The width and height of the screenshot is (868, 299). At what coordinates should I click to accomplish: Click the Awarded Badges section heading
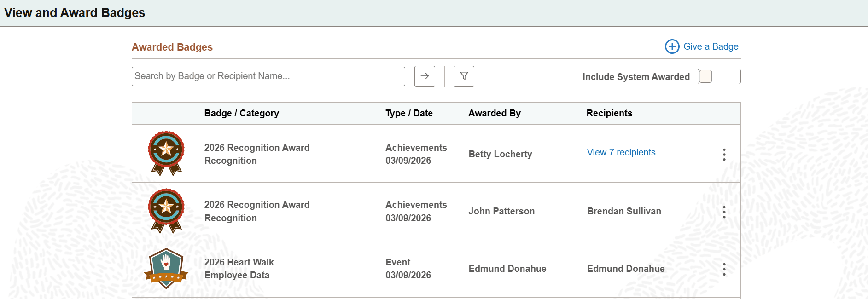(x=172, y=47)
